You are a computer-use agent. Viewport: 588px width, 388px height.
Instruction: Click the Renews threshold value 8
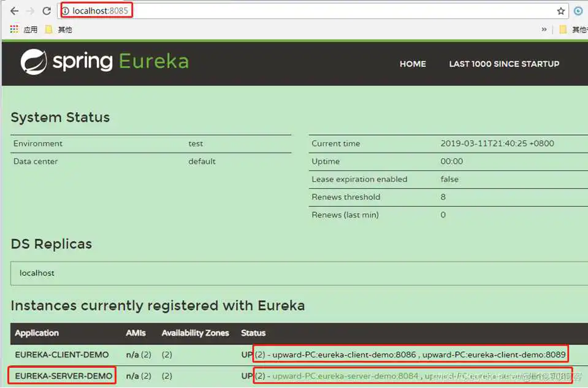443,197
